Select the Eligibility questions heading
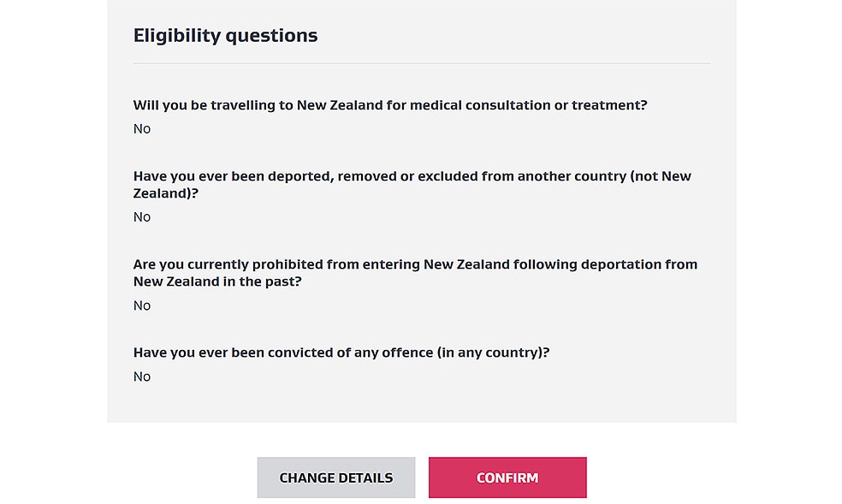 pyautogui.click(x=226, y=35)
